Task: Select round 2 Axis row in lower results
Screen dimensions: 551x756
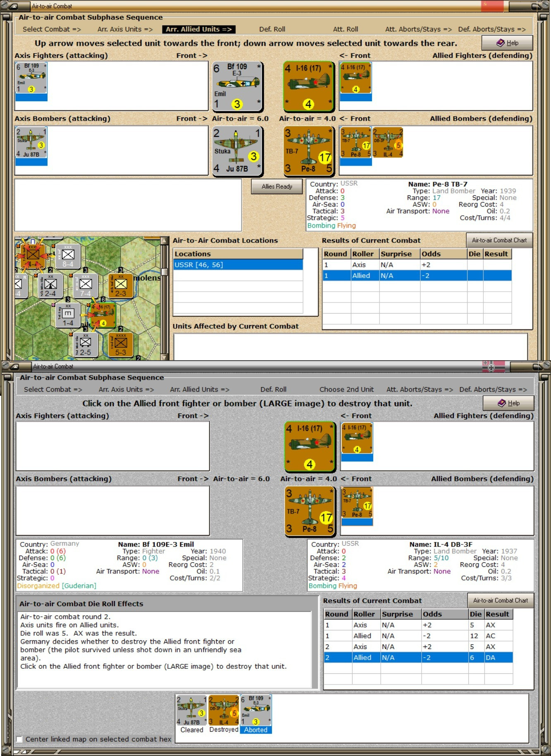Action: coord(418,647)
